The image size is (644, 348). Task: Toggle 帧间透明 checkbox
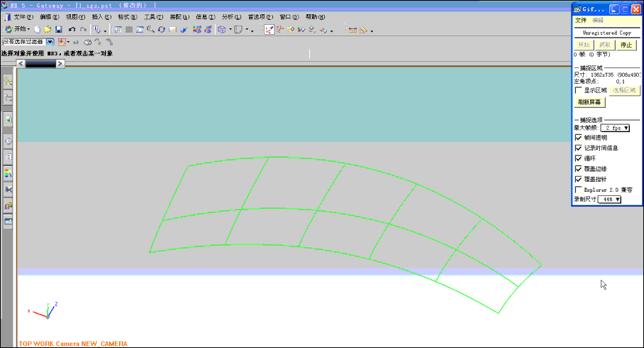[578, 137]
